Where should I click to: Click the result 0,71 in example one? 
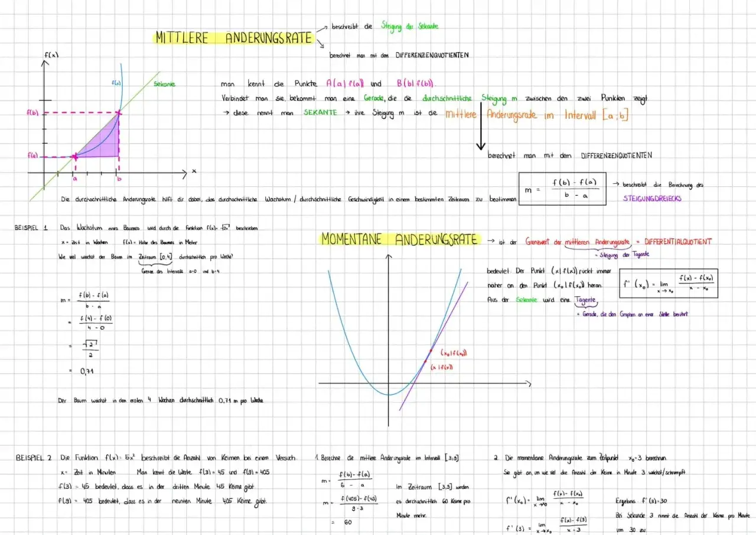click(86, 371)
